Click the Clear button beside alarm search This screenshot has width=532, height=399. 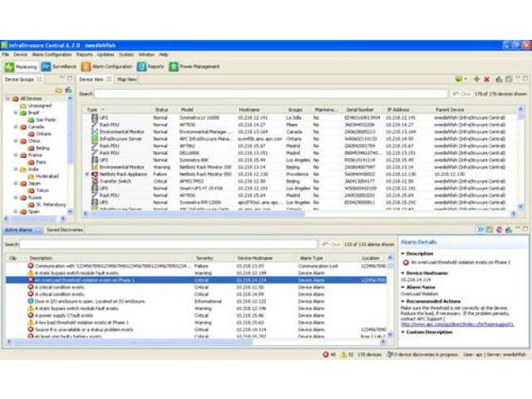pos(331,244)
